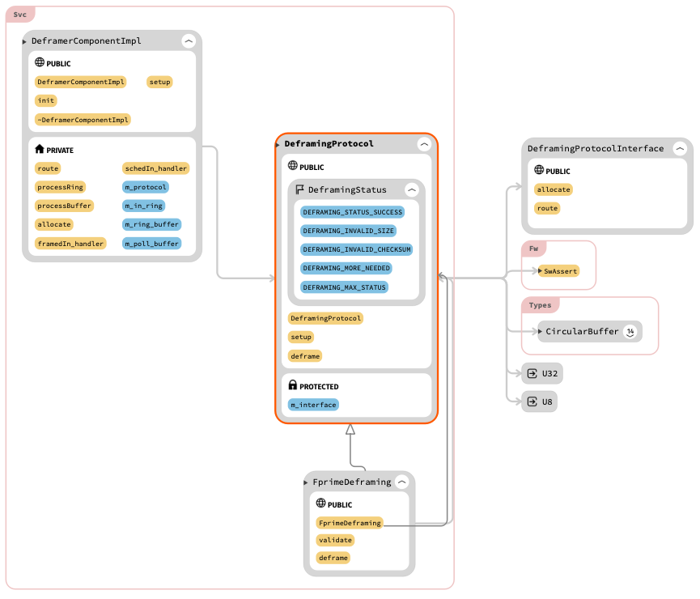This screenshot has width=700, height=599.
Task: Collapse the FprimeDeframing panel chevron
Action: point(402,481)
